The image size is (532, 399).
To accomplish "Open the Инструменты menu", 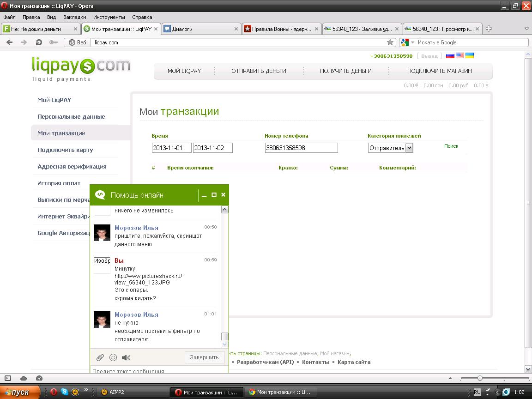I will pos(109,17).
